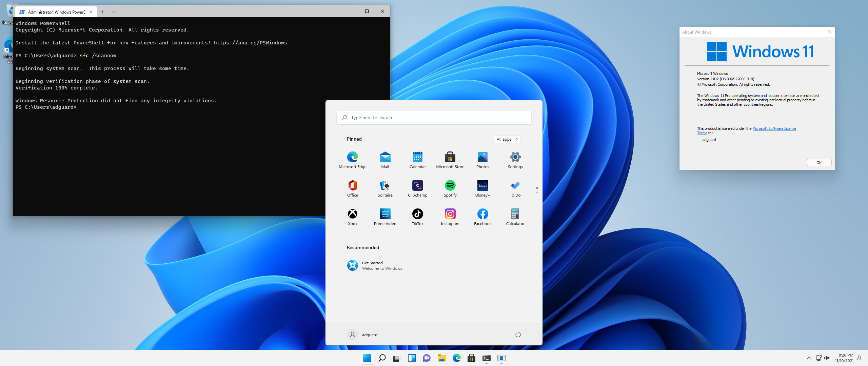Launch the Instagram app
The height and width of the screenshot is (366, 868).
pyautogui.click(x=450, y=217)
